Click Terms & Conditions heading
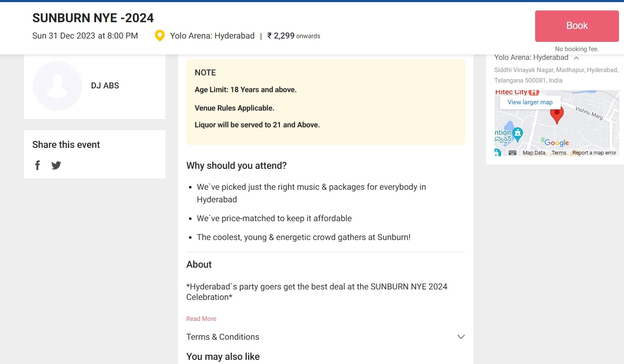 (x=223, y=337)
